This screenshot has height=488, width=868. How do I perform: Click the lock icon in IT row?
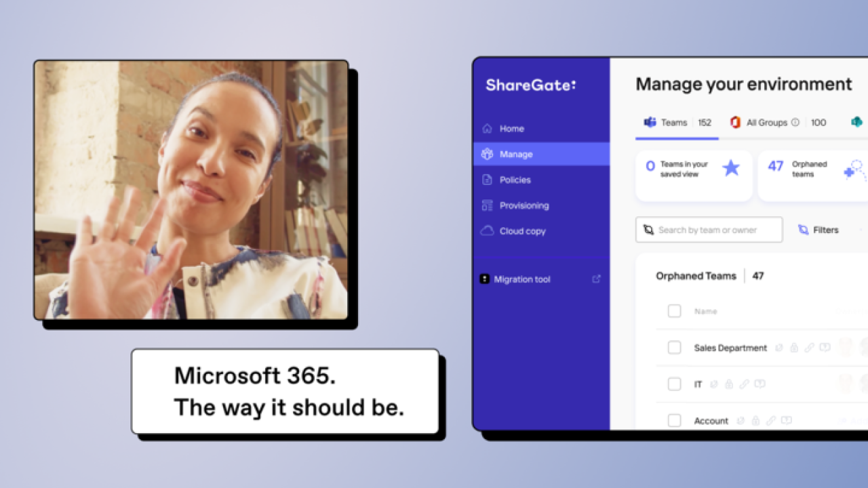tap(729, 384)
